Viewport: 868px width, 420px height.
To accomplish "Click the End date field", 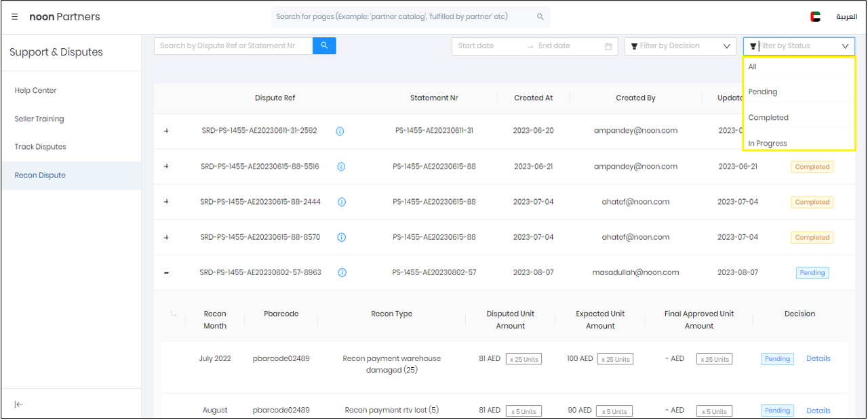I will [x=568, y=46].
